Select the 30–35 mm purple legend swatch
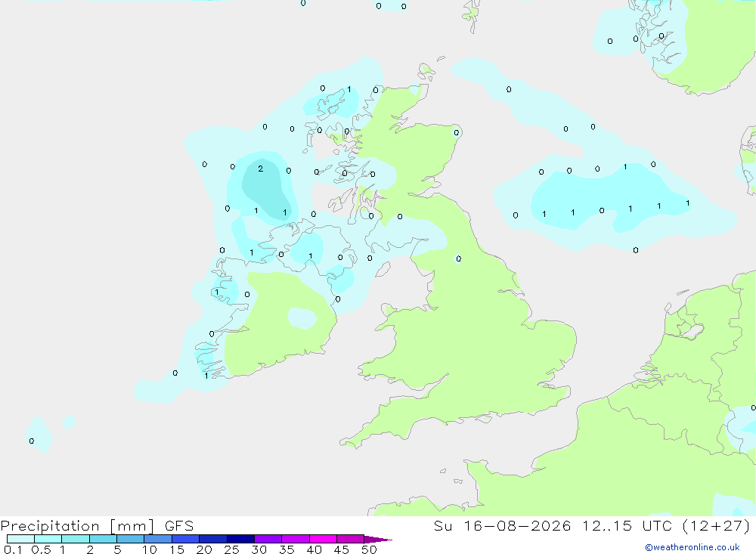756x554 pixels. point(268,539)
